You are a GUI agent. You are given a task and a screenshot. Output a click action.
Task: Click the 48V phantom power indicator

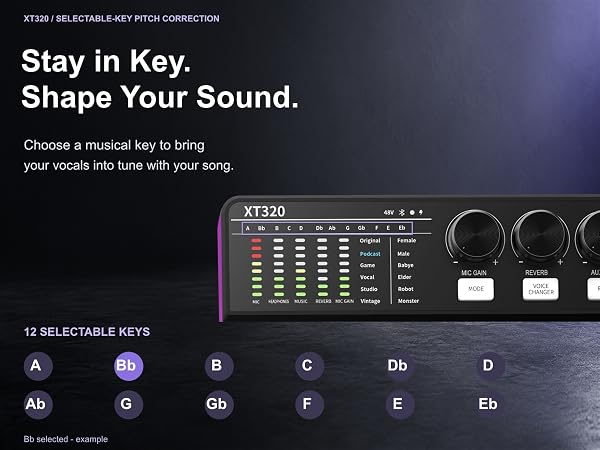coord(389,212)
